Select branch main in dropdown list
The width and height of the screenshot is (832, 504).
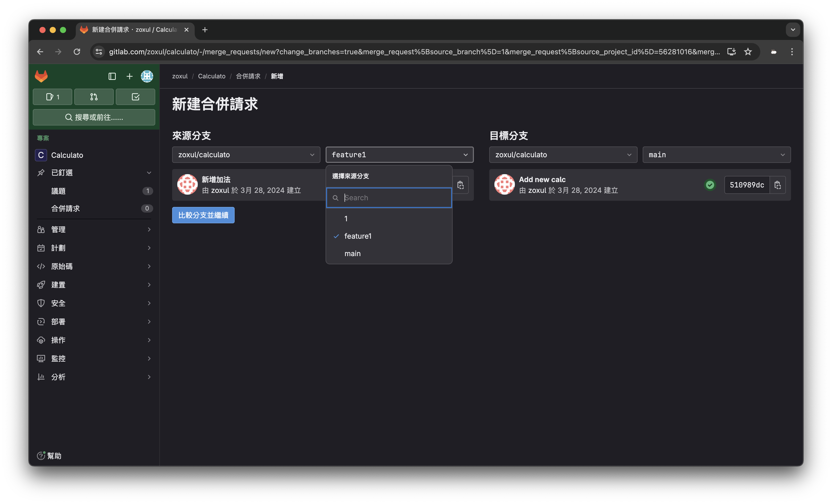point(352,254)
